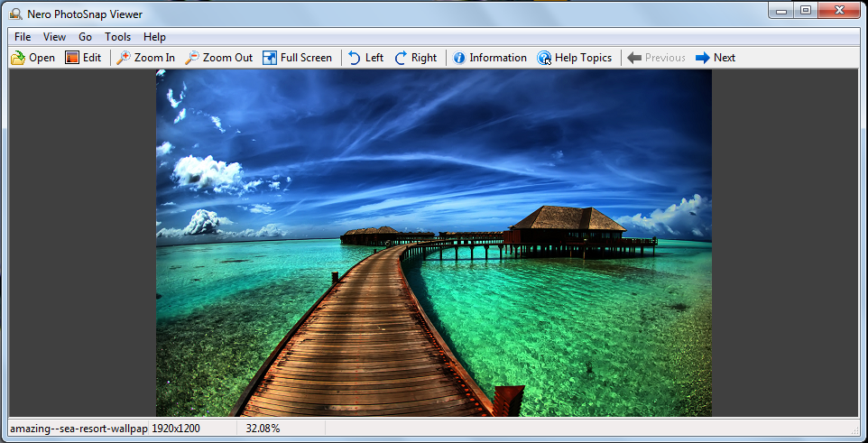Open the File menu

23,37
